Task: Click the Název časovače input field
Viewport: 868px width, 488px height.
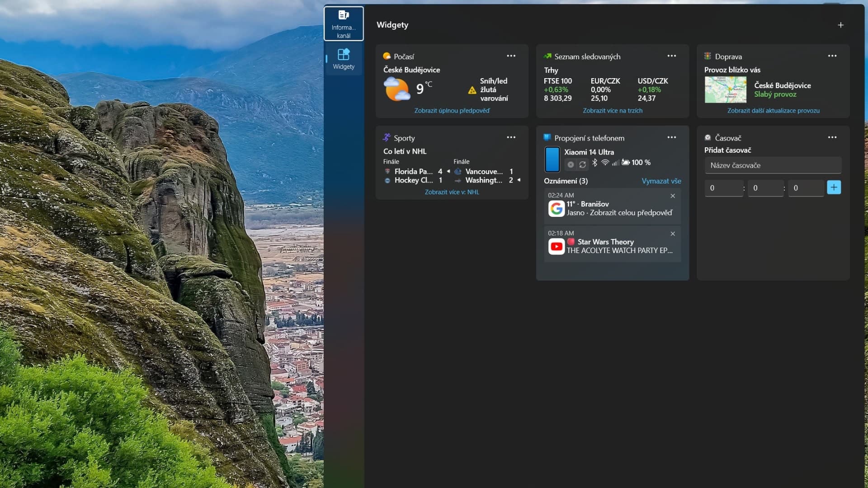Action: coord(773,166)
